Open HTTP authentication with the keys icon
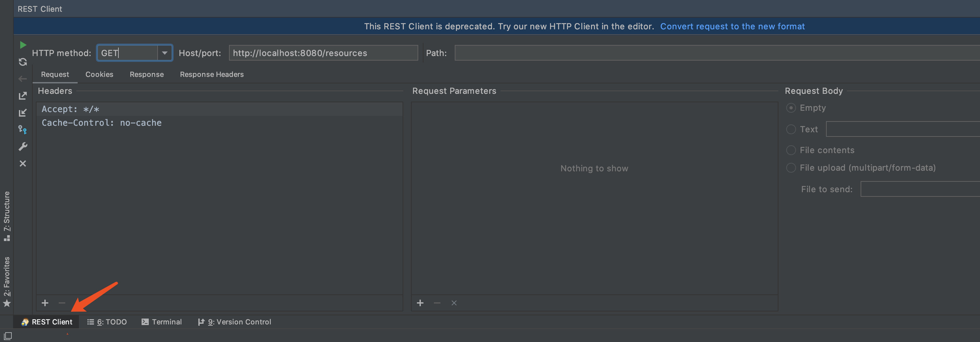980x342 pixels. tap(23, 129)
